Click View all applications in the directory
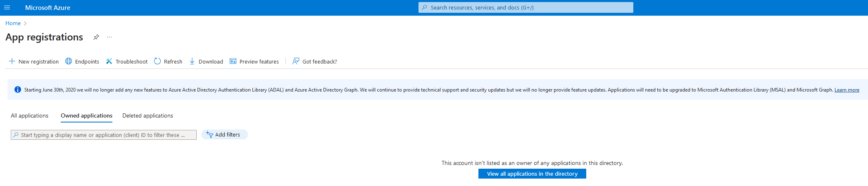 (532, 174)
